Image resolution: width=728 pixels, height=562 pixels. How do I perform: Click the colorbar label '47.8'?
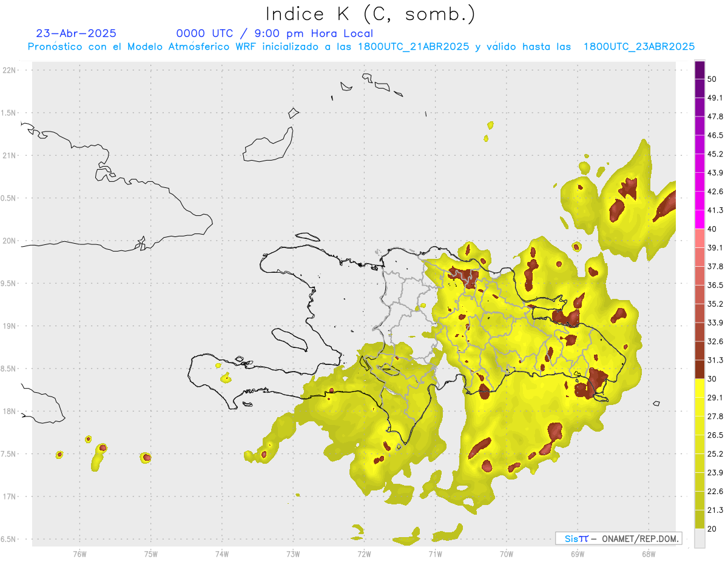tap(715, 116)
